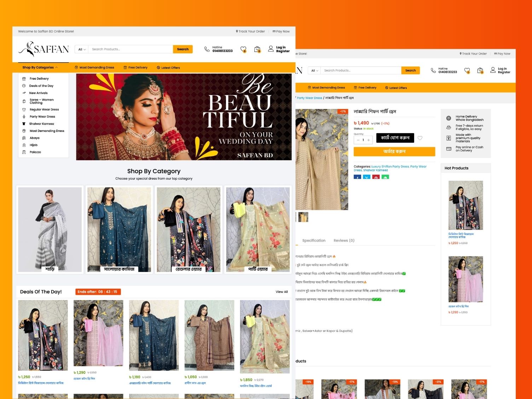The height and width of the screenshot is (399, 532).
Task: Collapse the Shop By Categories menu
Action: pos(40,68)
